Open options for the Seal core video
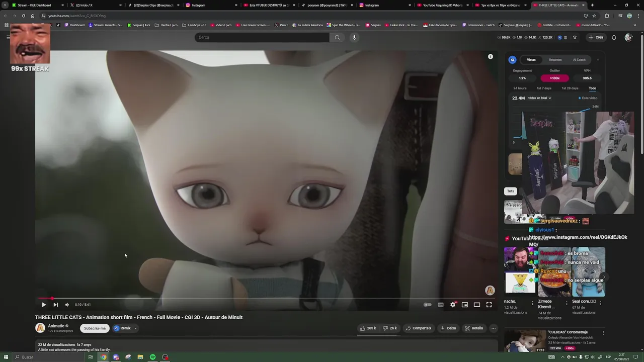The width and height of the screenshot is (644, 362). point(600,303)
